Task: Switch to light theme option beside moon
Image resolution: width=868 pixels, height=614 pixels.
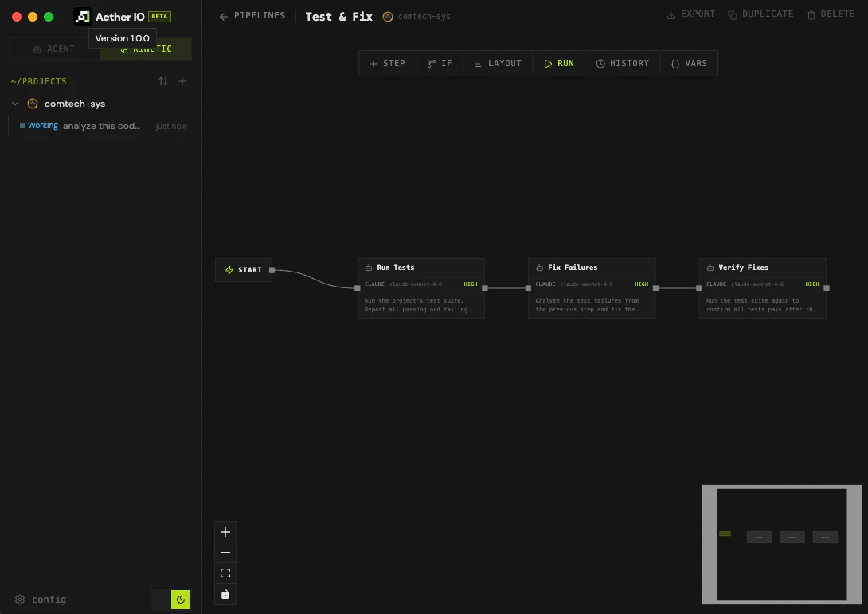Action: coord(161,600)
